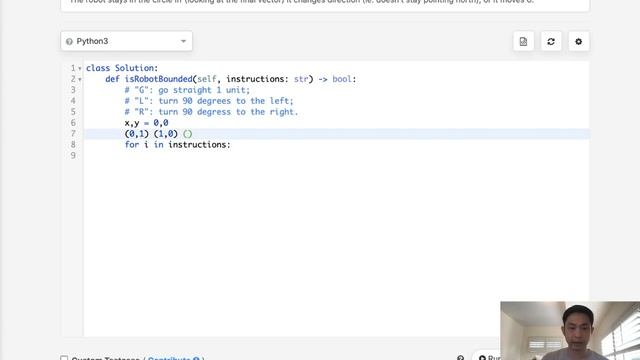Screen dimensions: 640x360
Task: Click the comment '# "G": go straight 1 unit;'
Action: [187, 90]
